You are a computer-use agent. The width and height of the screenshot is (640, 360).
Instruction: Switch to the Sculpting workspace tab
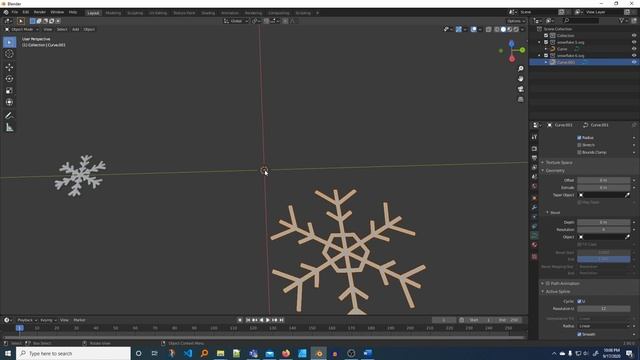(x=135, y=13)
